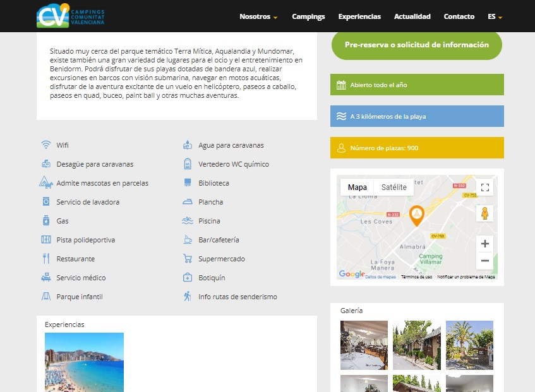
Task: Click the Agua para caravanas icon
Action: pos(188,145)
